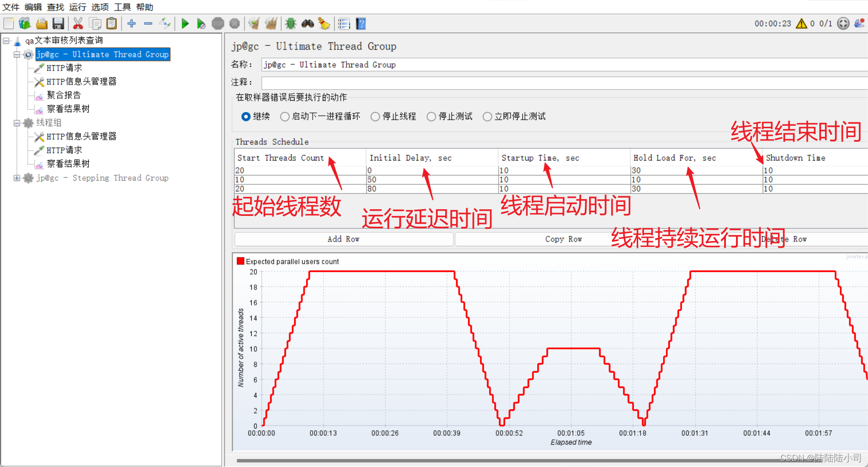Open an existing test plan file
The height and width of the screenshot is (467, 868).
click(41, 23)
